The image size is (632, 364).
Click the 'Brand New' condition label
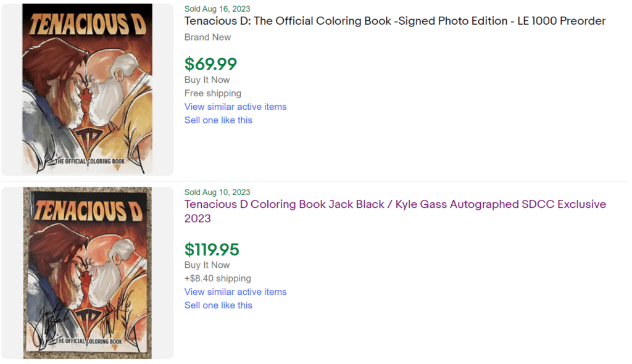coord(207,37)
